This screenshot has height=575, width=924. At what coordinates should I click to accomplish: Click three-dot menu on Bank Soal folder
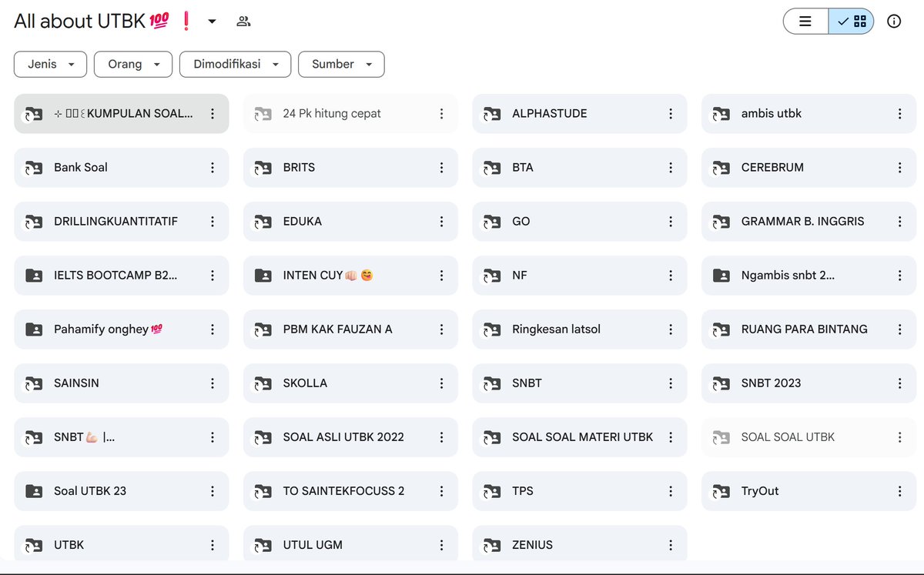[213, 168]
